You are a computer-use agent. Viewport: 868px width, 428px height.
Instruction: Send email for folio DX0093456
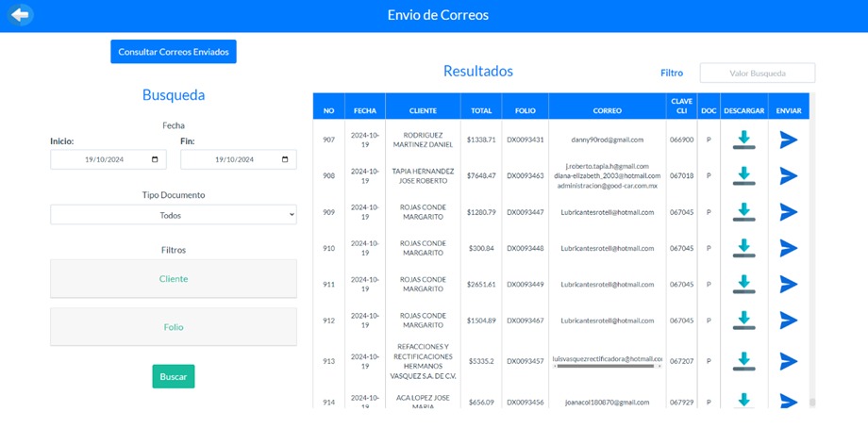click(x=789, y=402)
